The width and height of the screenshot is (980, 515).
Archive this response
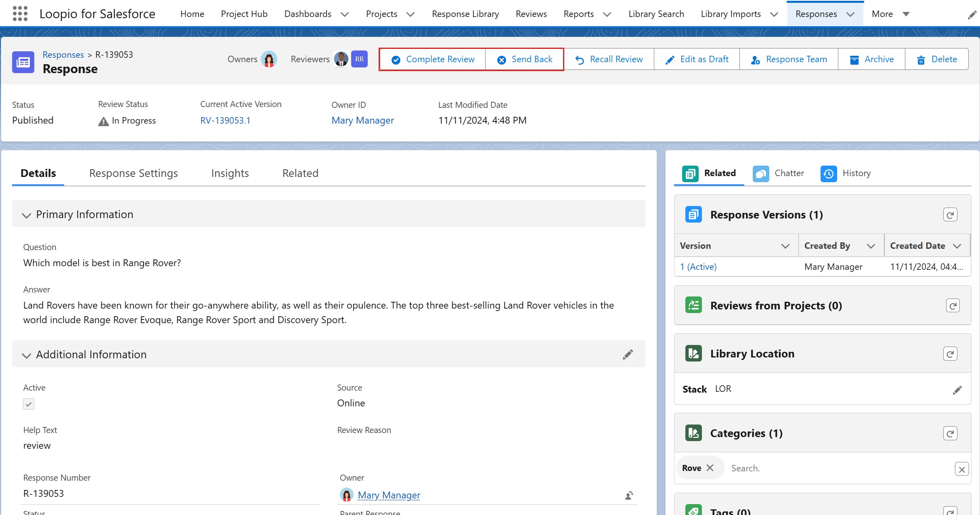pyautogui.click(x=871, y=59)
